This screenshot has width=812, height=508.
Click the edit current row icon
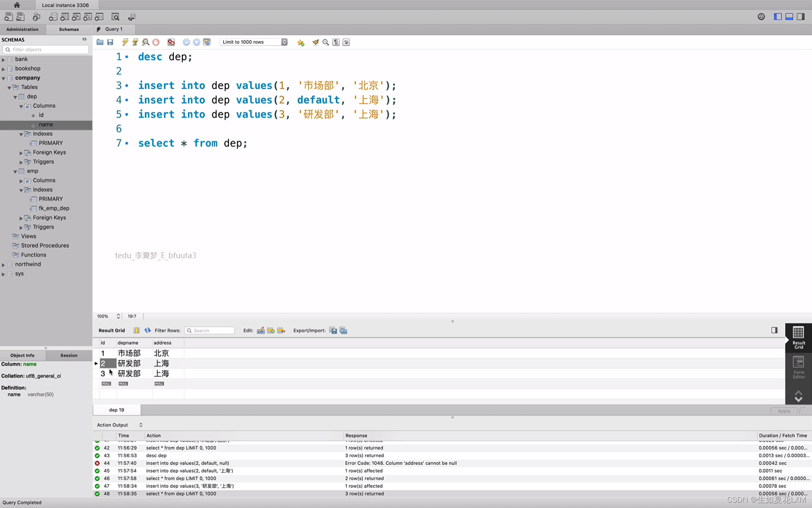[260, 331]
